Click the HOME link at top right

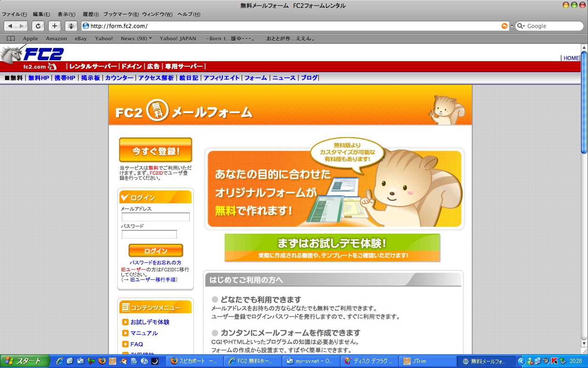pos(571,58)
